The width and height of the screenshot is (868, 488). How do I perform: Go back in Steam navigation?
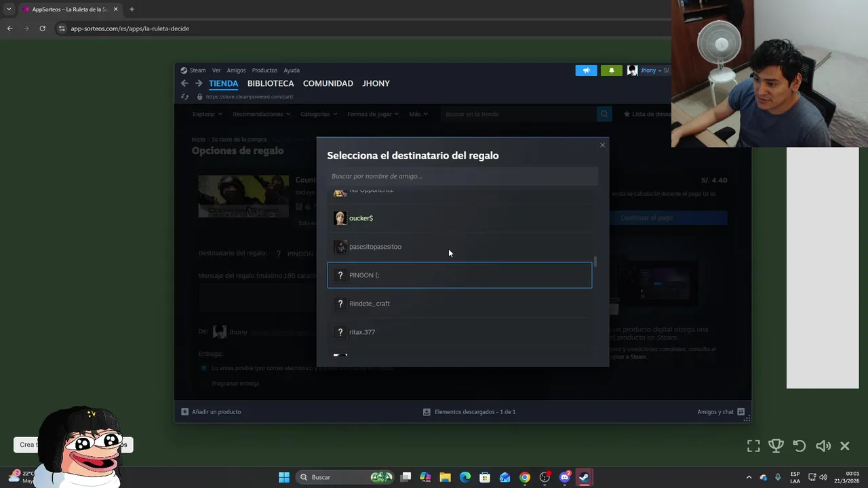[184, 83]
